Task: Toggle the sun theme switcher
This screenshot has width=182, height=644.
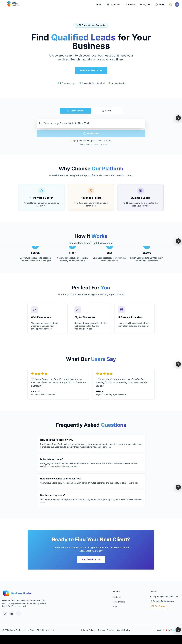Action: (171, 5)
